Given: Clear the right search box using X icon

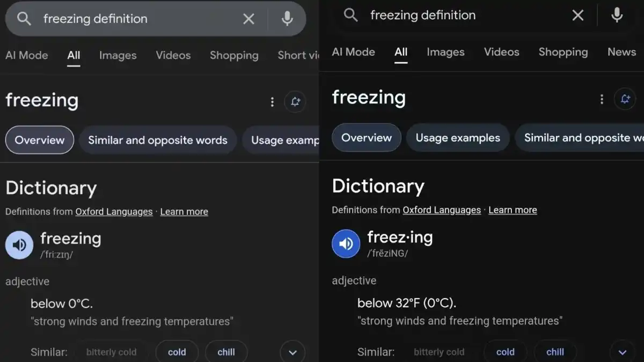Looking at the screenshot, I should click(x=578, y=16).
